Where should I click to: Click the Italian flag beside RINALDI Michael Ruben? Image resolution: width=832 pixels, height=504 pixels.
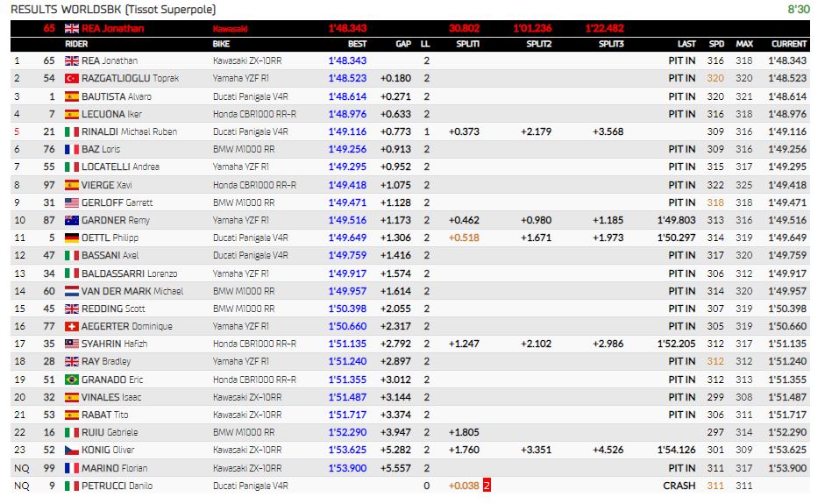(72, 131)
